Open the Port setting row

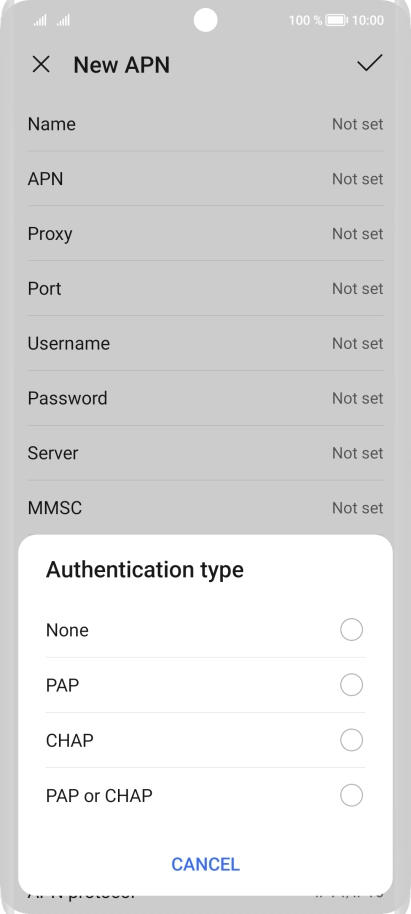pyautogui.click(x=205, y=289)
